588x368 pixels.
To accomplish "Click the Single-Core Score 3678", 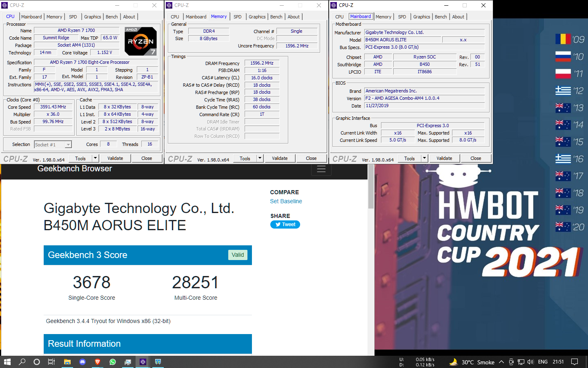I will [91, 282].
